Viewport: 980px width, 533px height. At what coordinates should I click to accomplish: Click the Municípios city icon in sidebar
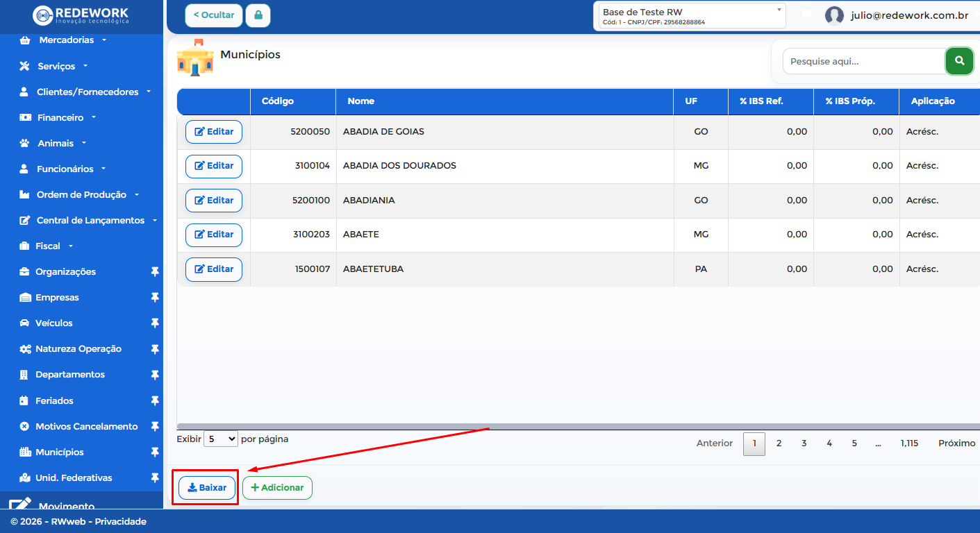coord(25,452)
